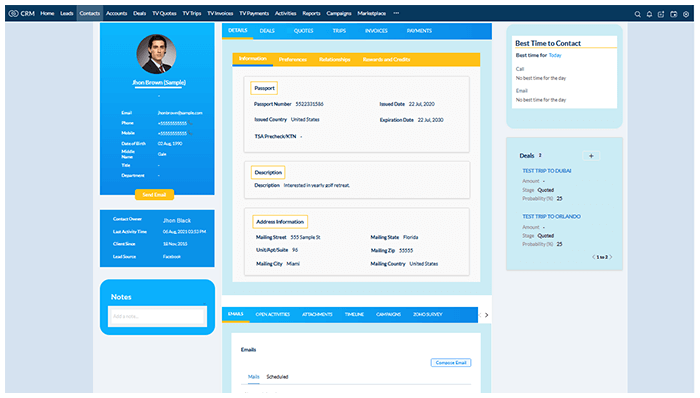Switch to the INVOICES tab
This screenshot has height=398, width=700.
tap(376, 31)
